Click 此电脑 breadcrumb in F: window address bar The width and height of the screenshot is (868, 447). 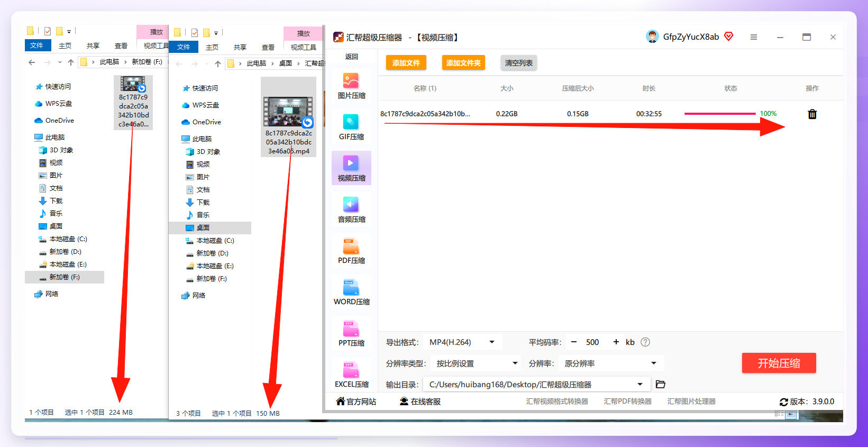point(109,62)
